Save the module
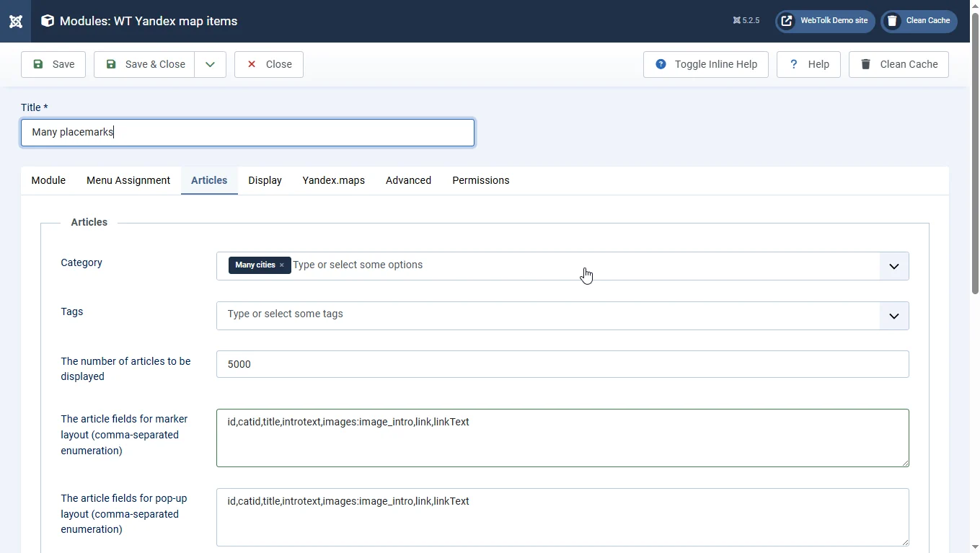 coord(53,64)
